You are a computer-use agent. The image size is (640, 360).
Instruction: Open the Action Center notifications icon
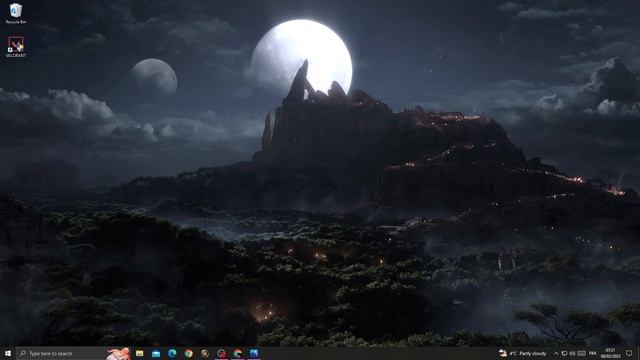629,353
